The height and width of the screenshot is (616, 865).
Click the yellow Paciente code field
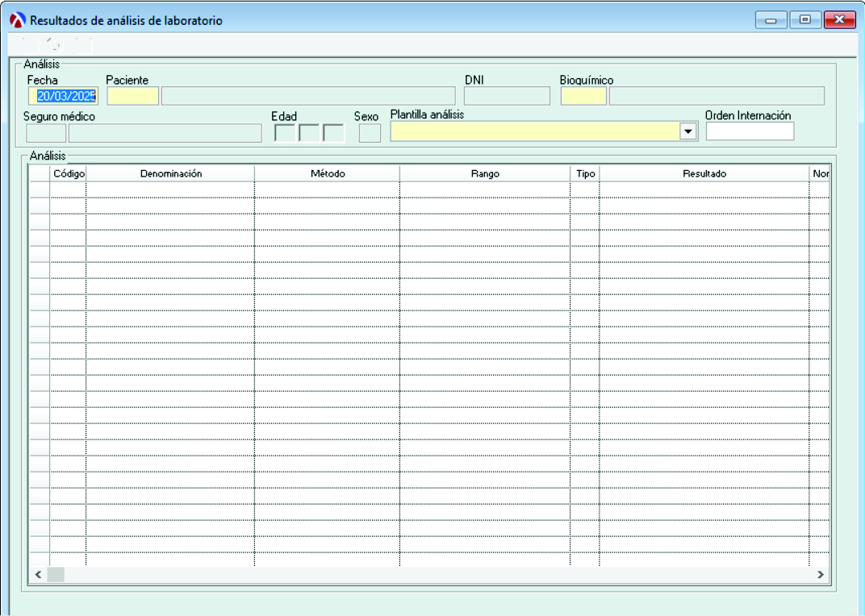tap(133, 97)
